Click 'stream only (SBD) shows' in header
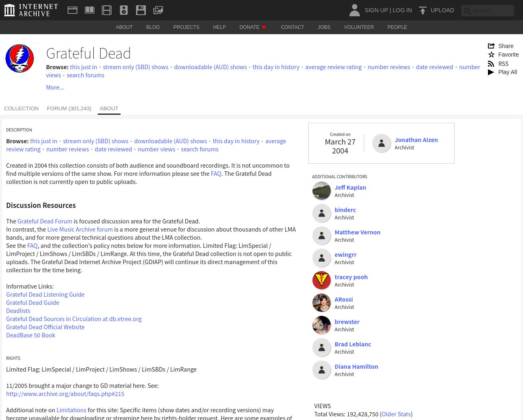This screenshot has height=420, width=523. click(x=136, y=67)
